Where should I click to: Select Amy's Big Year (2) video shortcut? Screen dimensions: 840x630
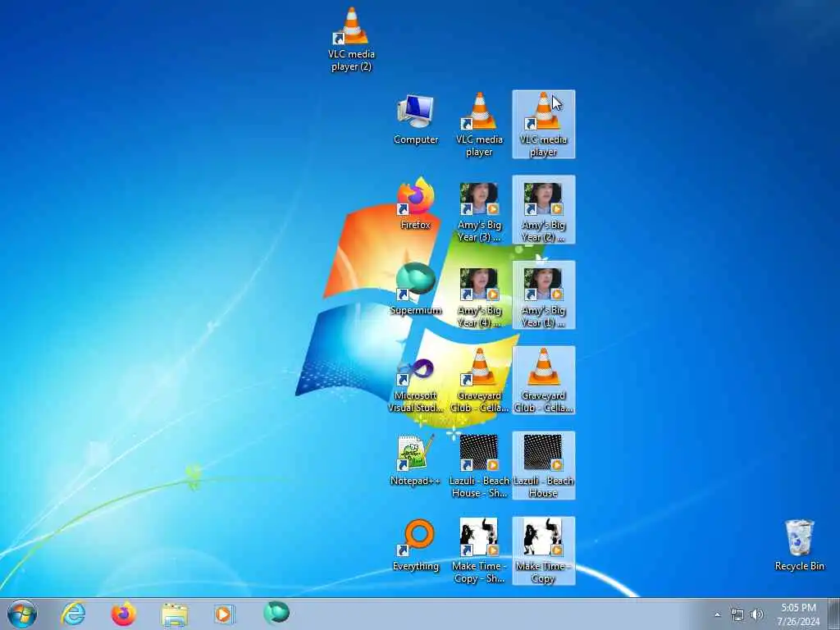tap(543, 209)
